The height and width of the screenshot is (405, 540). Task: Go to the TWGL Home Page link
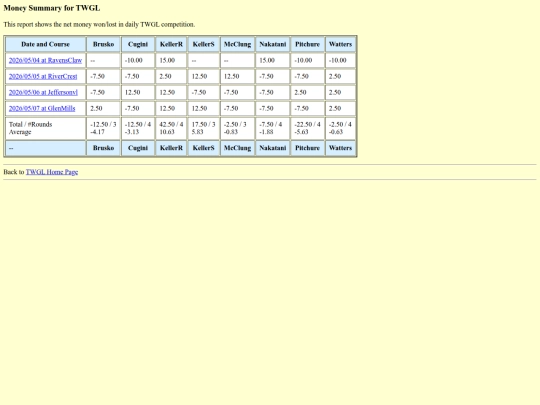(x=52, y=172)
